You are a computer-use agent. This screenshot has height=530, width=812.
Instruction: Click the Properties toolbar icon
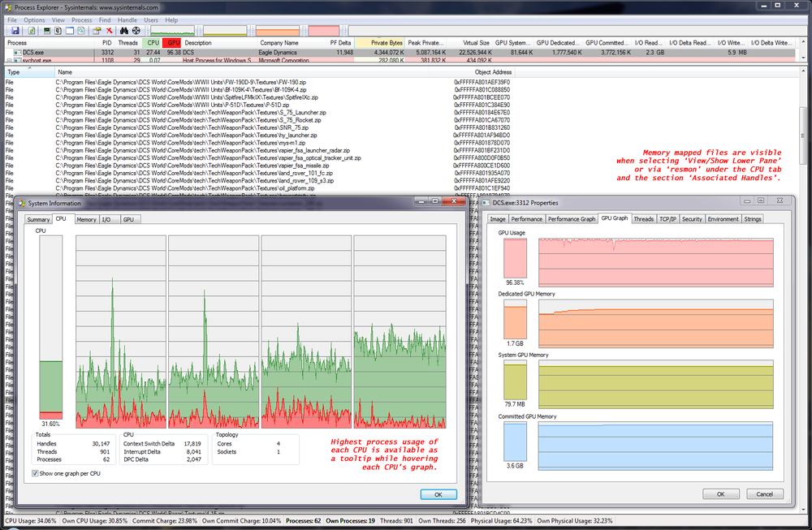97,30
